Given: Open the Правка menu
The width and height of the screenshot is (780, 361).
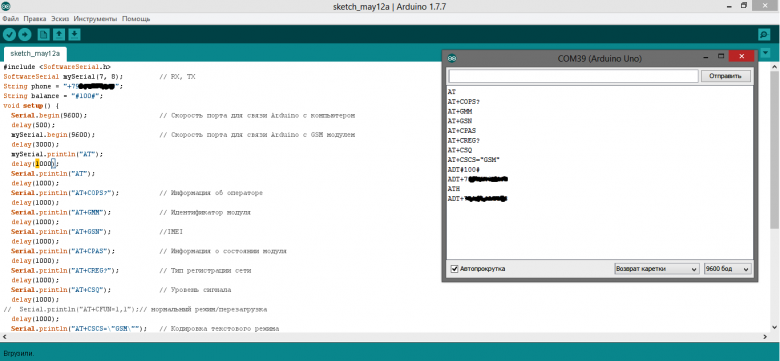Looking at the screenshot, I should [x=35, y=19].
